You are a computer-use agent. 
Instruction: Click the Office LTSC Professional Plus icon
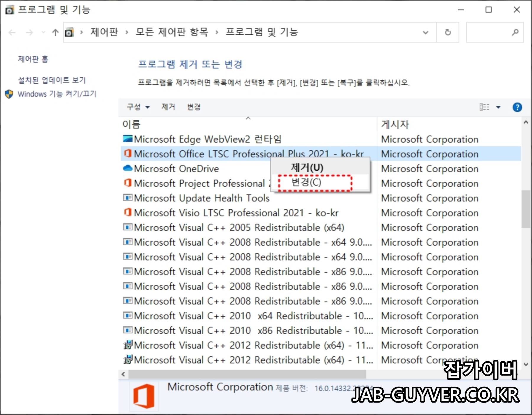pos(128,153)
